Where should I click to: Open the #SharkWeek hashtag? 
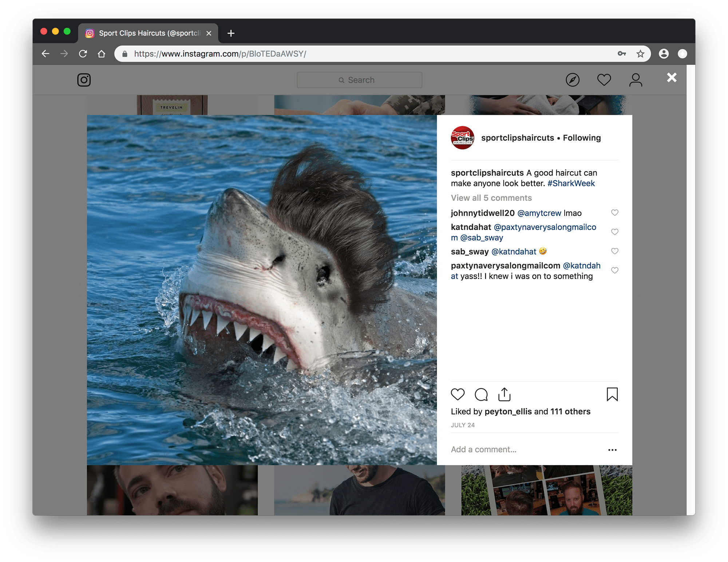pyautogui.click(x=571, y=184)
